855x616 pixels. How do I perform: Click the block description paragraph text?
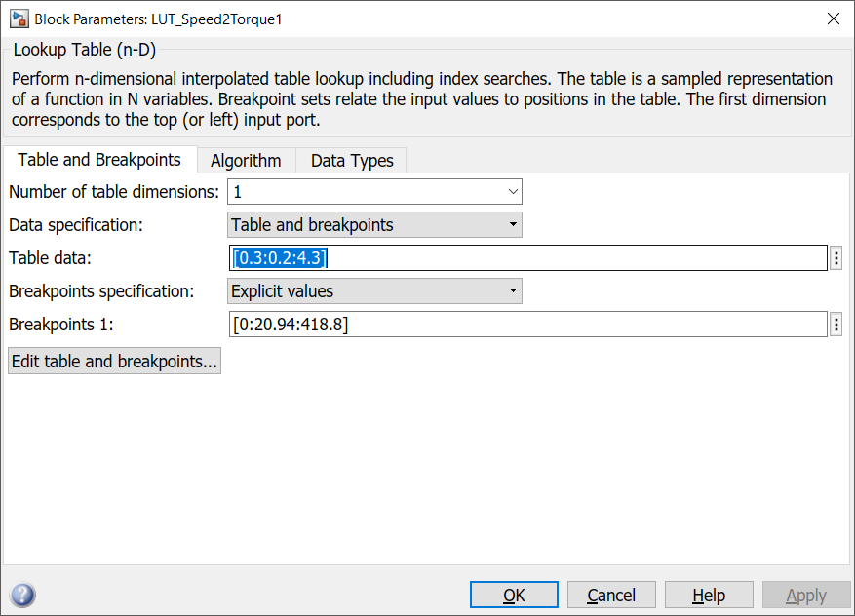[421, 99]
